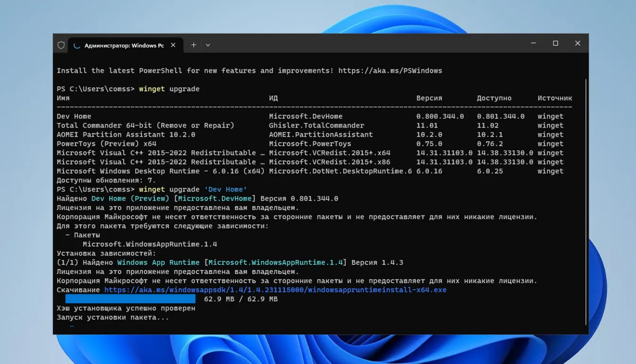Viewport: 636px width, 364px height.
Task: Click the PowerToys (Preview) x64 name
Action: [x=107, y=144]
